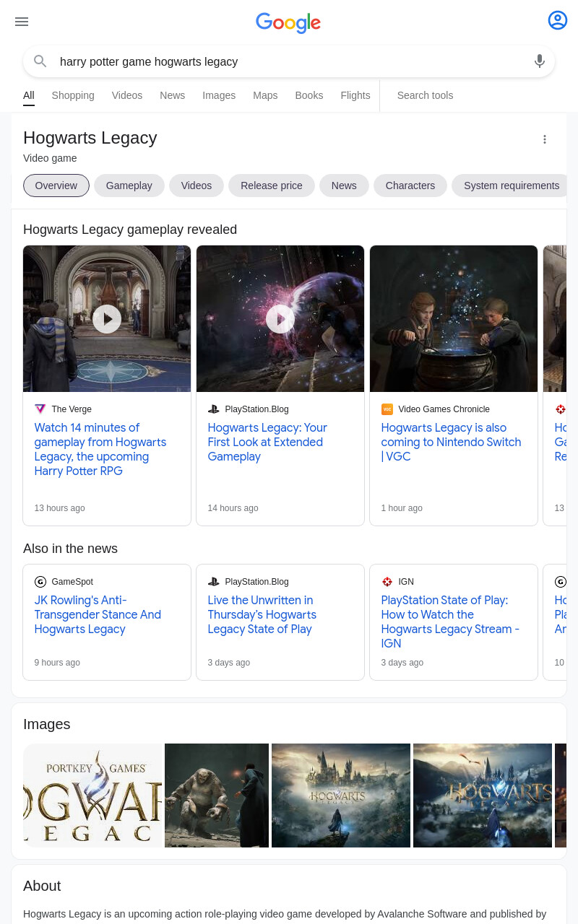Image resolution: width=578 pixels, height=924 pixels.
Task: Click '1 hour ago' timestamp
Action: (x=402, y=508)
